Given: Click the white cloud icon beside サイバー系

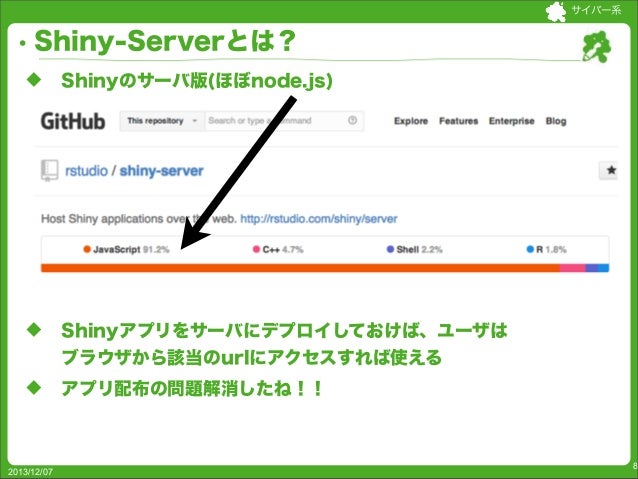Looking at the screenshot, I should (x=556, y=11).
